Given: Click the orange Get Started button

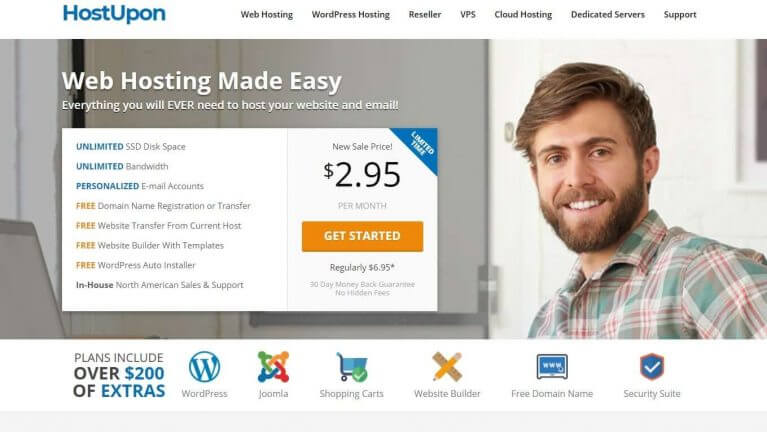Looking at the screenshot, I should [x=362, y=236].
